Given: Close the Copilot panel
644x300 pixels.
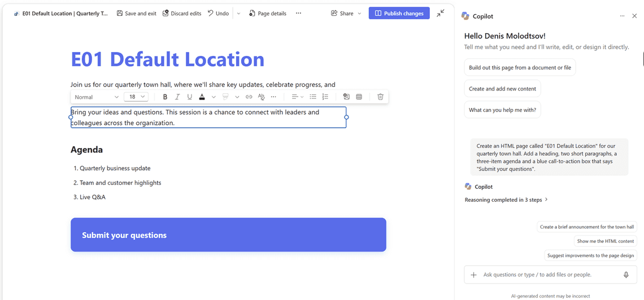Looking at the screenshot, I should click(634, 16).
